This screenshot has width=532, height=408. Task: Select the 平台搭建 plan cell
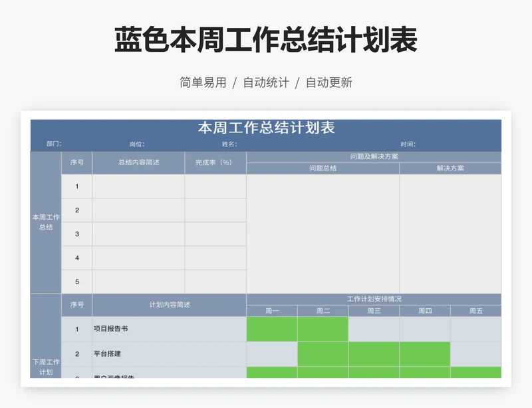pyautogui.click(x=170, y=354)
